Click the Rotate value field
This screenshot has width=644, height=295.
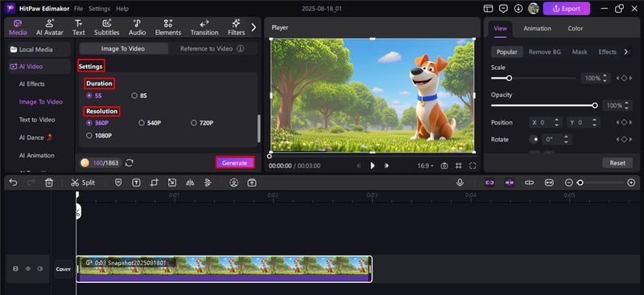556,140
